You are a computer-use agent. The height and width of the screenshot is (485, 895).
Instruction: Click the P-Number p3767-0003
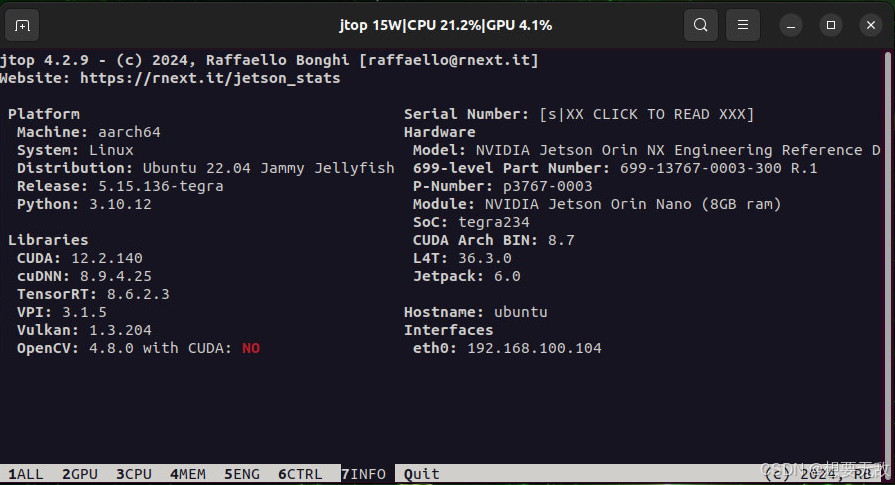[x=547, y=187]
